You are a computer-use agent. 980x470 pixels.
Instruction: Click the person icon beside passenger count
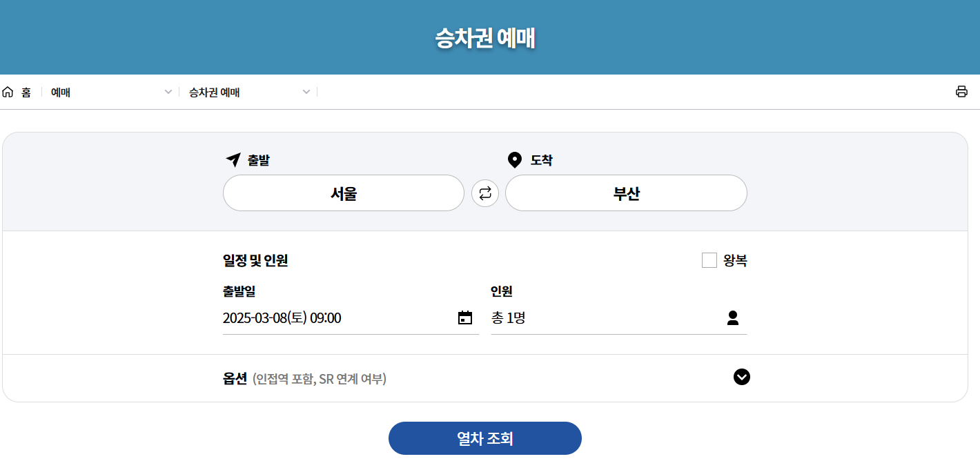click(x=733, y=317)
